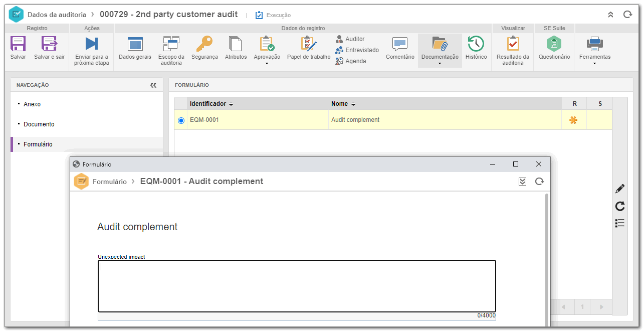Open Histórico clock icon
Image resolution: width=644 pixels, height=332 pixels.
tap(476, 44)
